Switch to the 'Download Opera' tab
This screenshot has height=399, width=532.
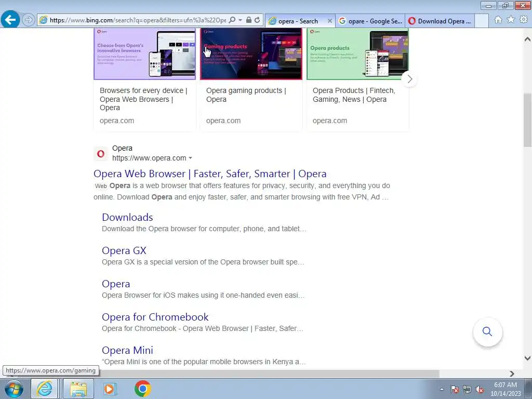click(x=440, y=21)
